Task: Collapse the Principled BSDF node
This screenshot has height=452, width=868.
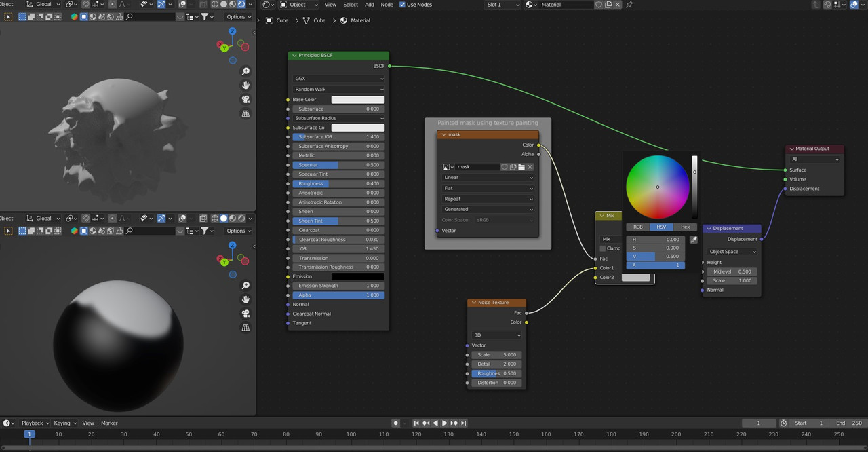Action: pyautogui.click(x=294, y=56)
